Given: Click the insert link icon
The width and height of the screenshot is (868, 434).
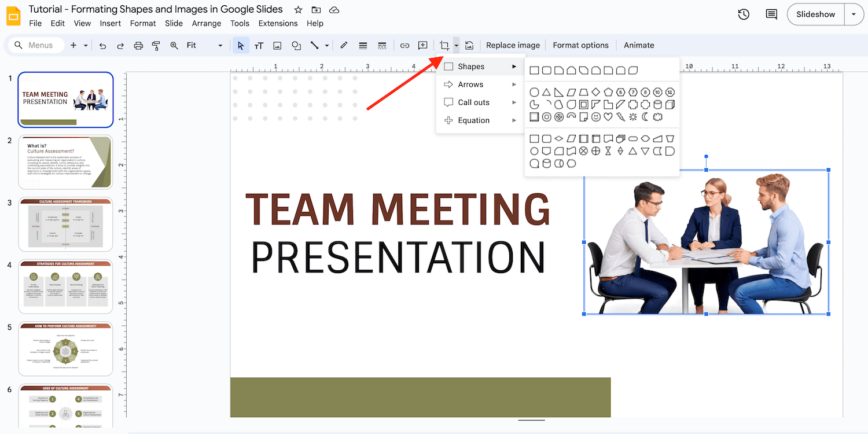Looking at the screenshot, I should coord(404,45).
